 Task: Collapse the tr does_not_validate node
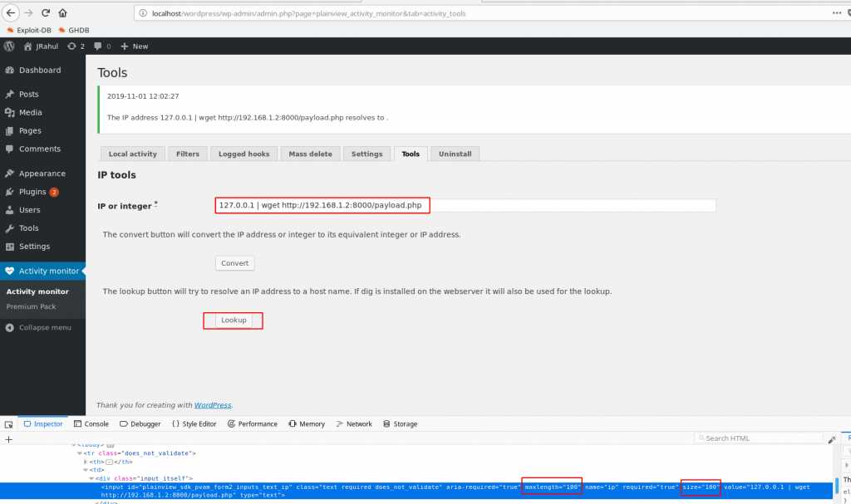[80, 453]
